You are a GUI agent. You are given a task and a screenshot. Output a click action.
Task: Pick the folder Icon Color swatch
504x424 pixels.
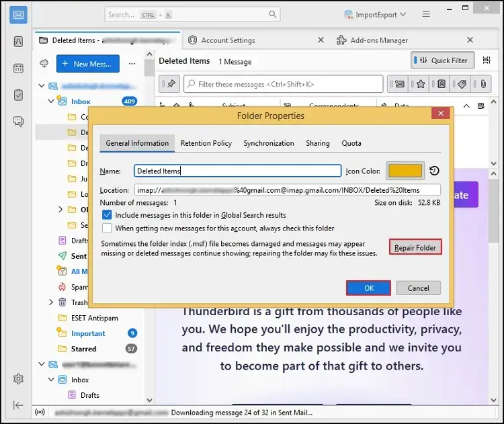pyautogui.click(x=405, y=171)
